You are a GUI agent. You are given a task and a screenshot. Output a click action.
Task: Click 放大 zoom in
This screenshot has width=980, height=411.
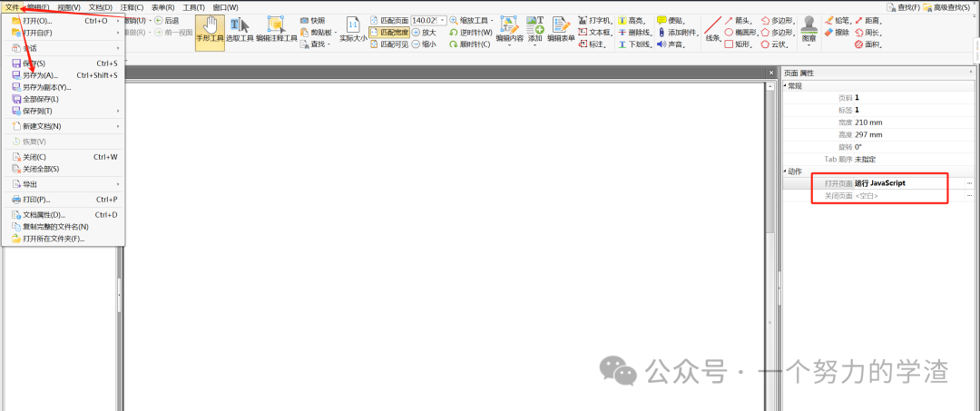[x=424, y=33]
